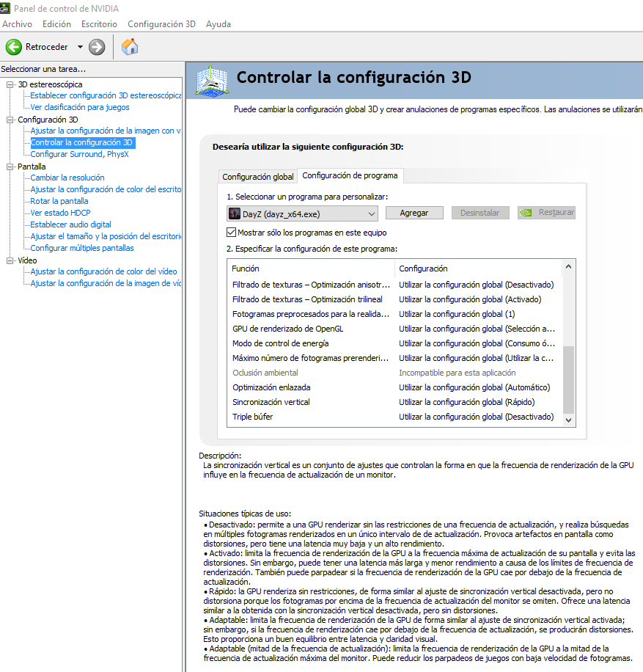Switch to the Configuración global tab
Viewport: 643px width, 672px height.
(258, 177)
